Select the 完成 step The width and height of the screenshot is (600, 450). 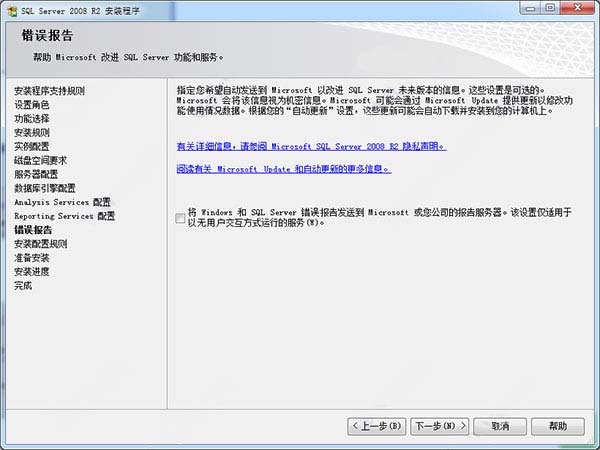pos(23,285)
